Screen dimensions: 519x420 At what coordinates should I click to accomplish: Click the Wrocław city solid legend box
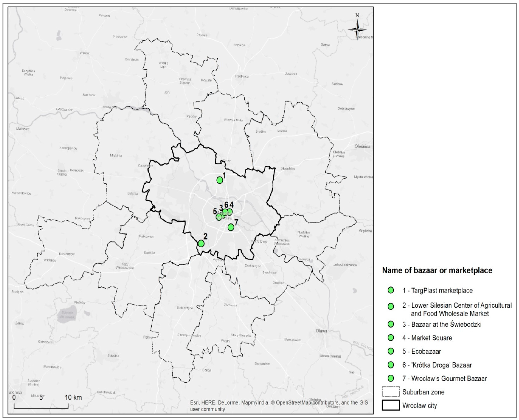click(x=391, y=405)
